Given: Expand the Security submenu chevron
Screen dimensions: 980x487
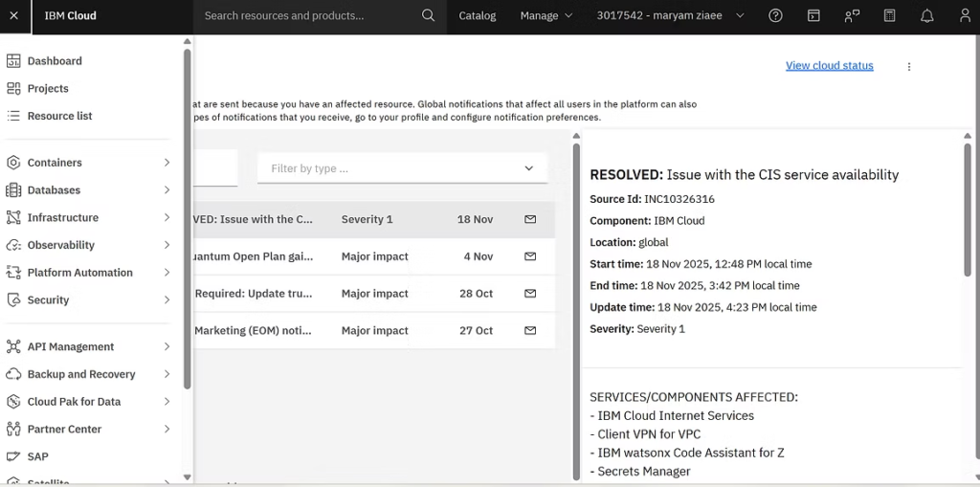Looking at the screenshot, I should coord(167,300).
